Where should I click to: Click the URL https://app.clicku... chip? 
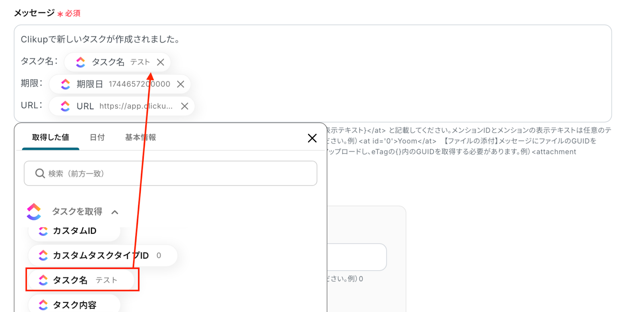[x=122, y=106]
